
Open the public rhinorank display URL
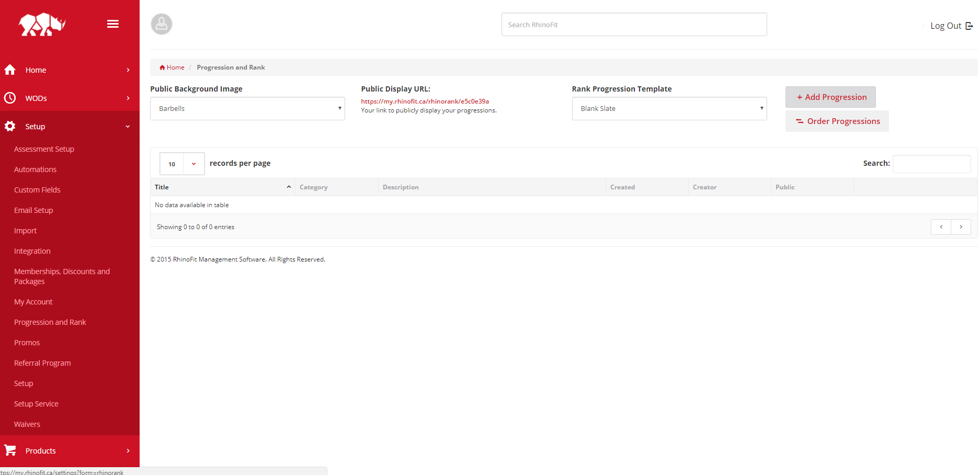(425, 101)
